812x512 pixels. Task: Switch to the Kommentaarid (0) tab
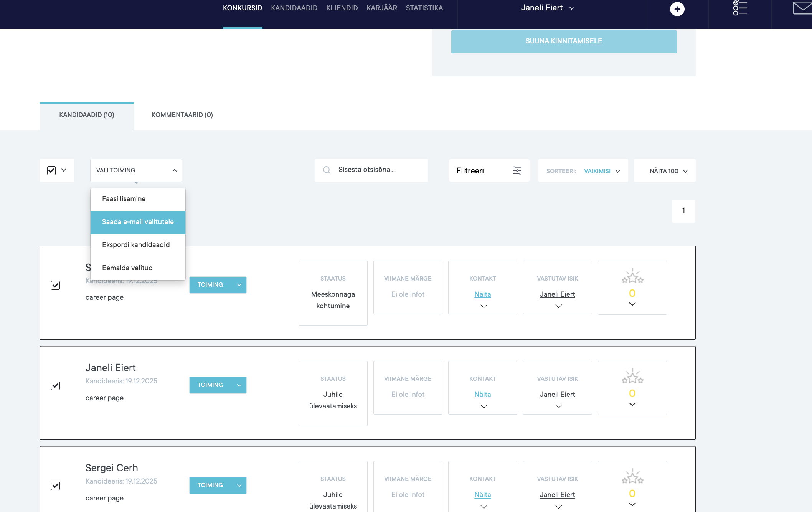(182, 115)
